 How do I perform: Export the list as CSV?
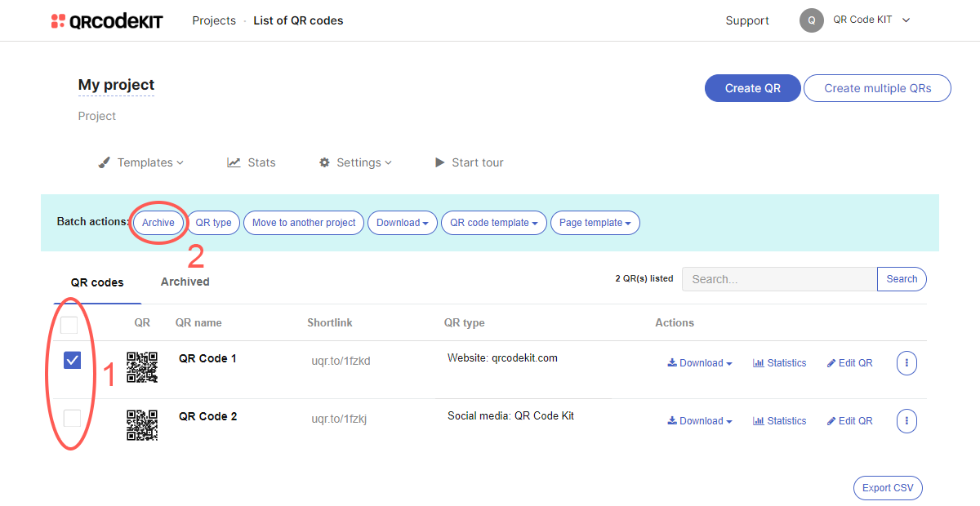(888, 487)
